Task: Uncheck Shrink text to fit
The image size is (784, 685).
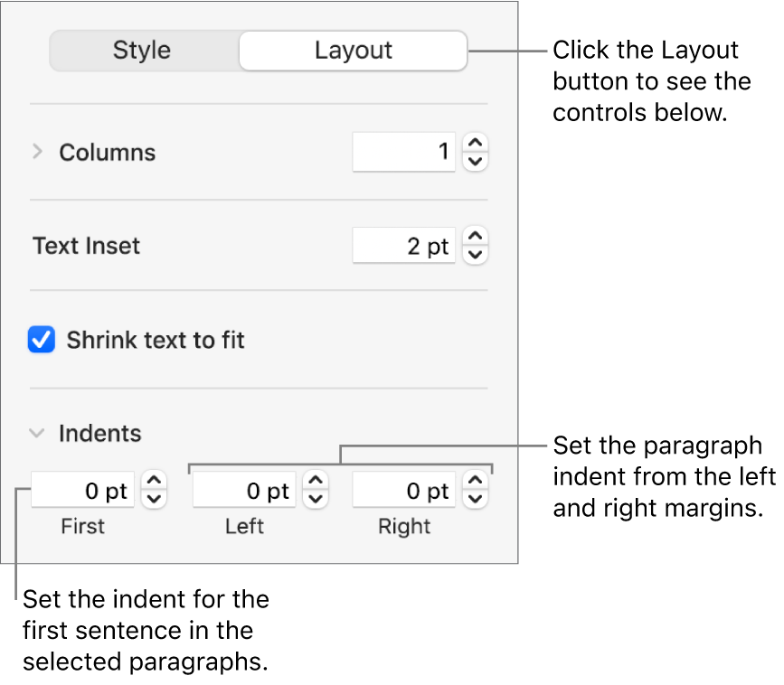Action: coord(42,341)
